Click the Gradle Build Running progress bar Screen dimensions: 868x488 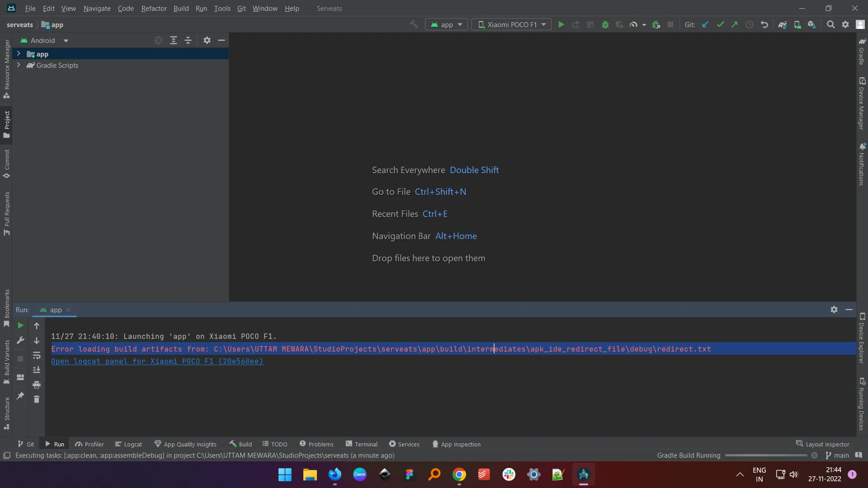pos(766,455)
